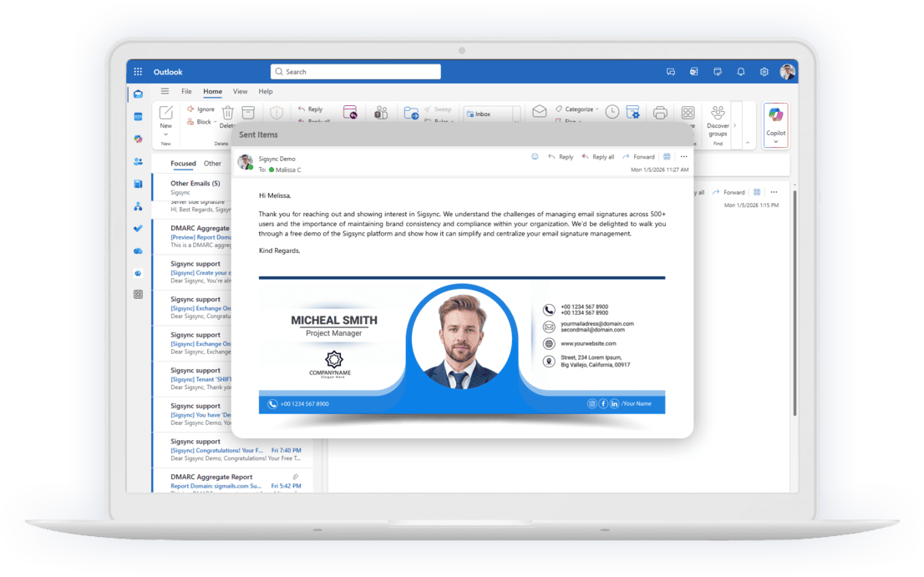This screenshot has width=924, height=577.
Task: Open the More apps grid in left sidebar
Action: 138,295
